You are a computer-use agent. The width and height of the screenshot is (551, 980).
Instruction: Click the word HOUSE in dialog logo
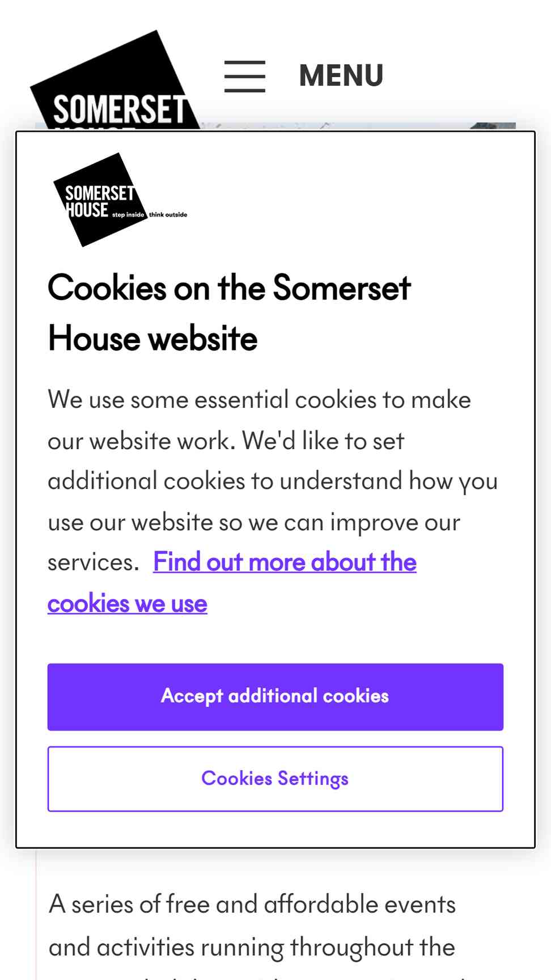87,210
